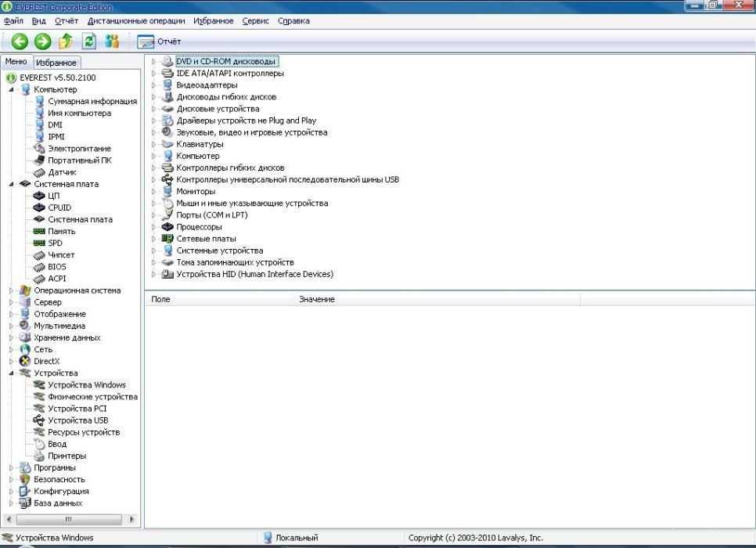Expand the Операционная система branch
The width and height of the screenshot is (756, 548).
tap(11, 290)
